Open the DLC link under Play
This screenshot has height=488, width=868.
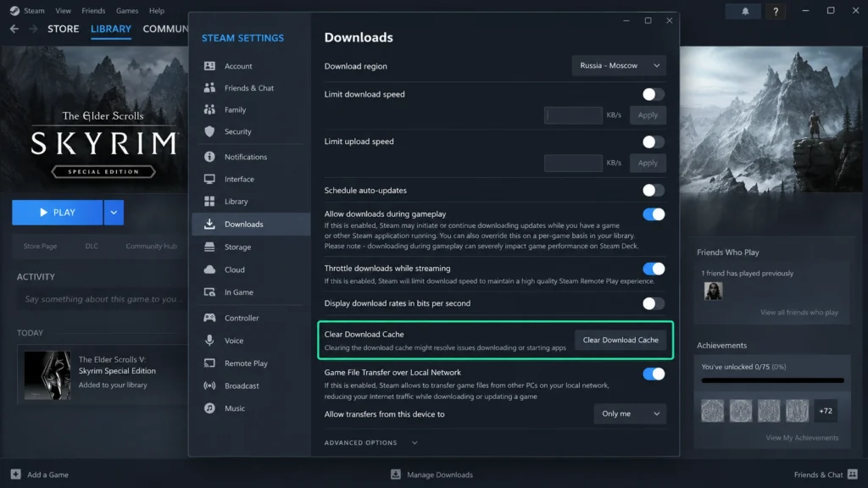(92, 247)
